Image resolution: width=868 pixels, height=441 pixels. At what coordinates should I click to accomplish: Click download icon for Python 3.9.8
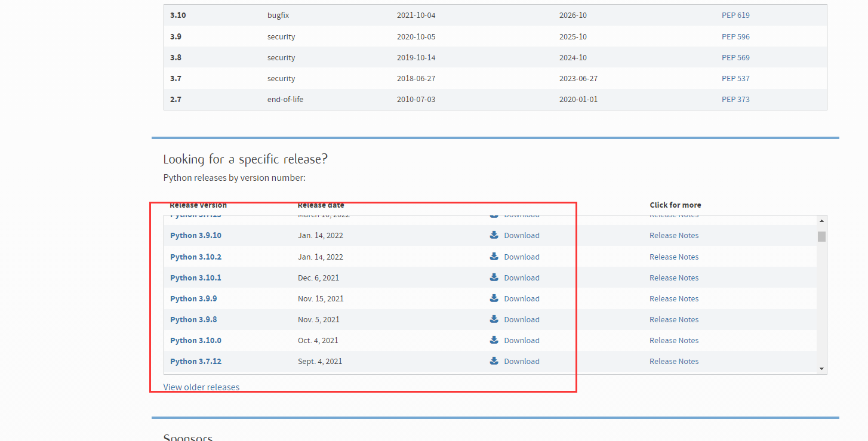pos(494,319)
